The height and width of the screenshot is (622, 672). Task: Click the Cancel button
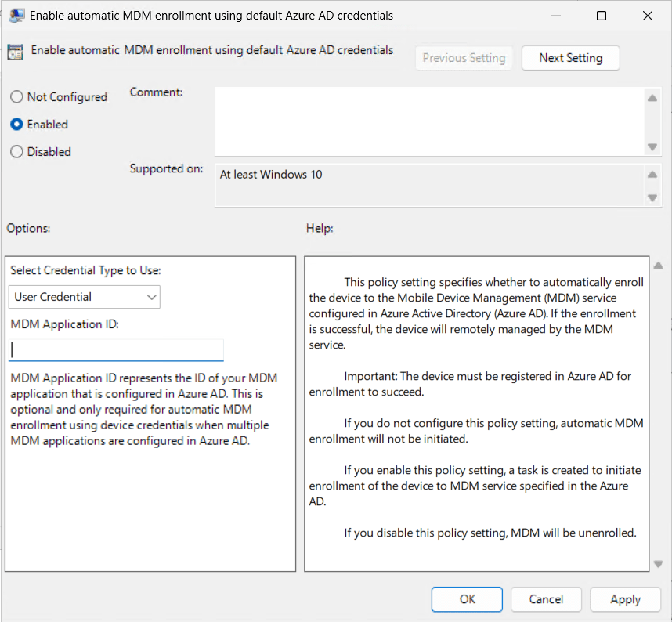pos(546,599)
